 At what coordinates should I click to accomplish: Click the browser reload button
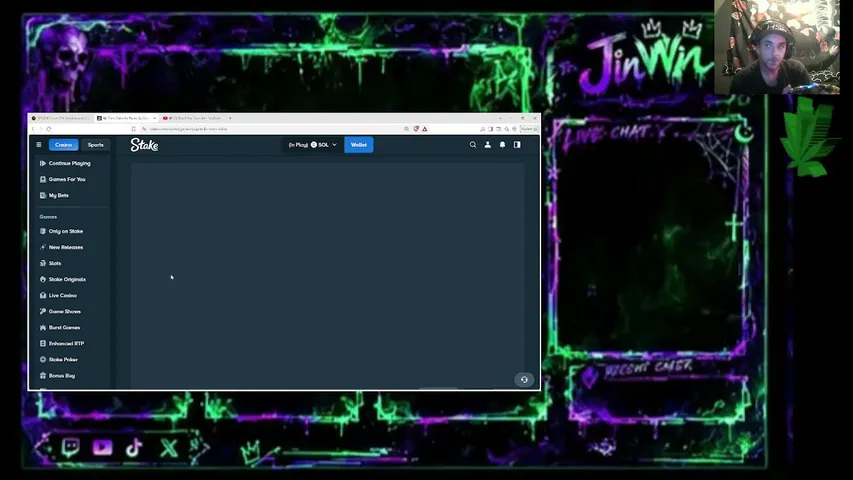pyautogui.click(x=49, y=129)
